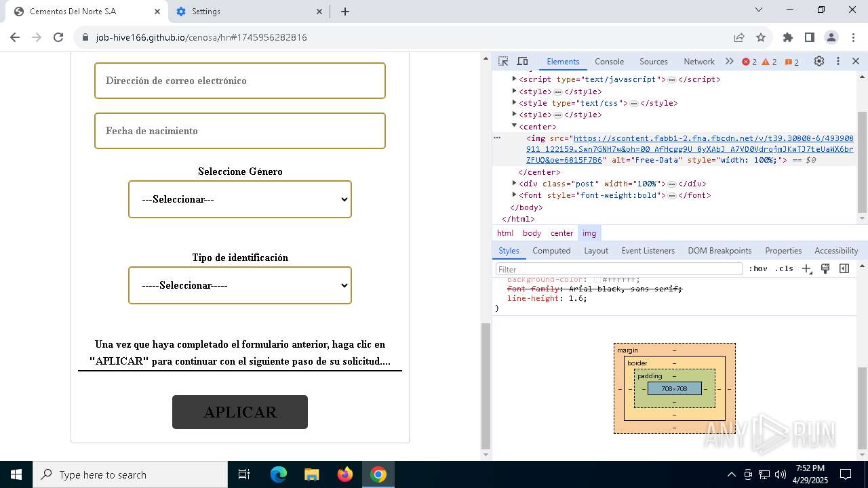
Task: Focus the Dirección de correo electrónico field
Action: (x=240, y=81)
